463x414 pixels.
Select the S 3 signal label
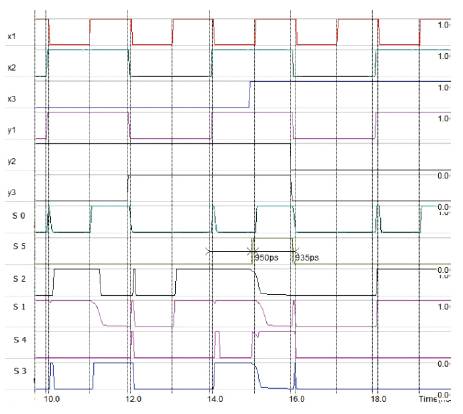[20, 371]
